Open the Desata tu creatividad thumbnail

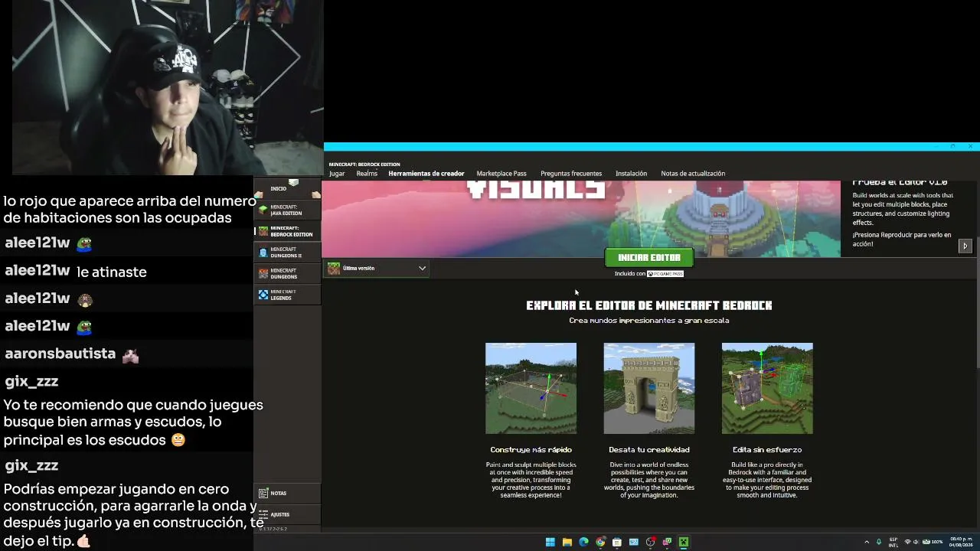(x=649, y=388)
